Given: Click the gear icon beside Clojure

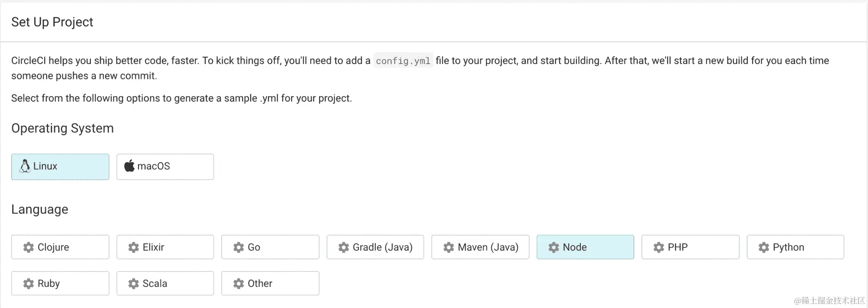Looking at the screenshot, I should point(28,247).
